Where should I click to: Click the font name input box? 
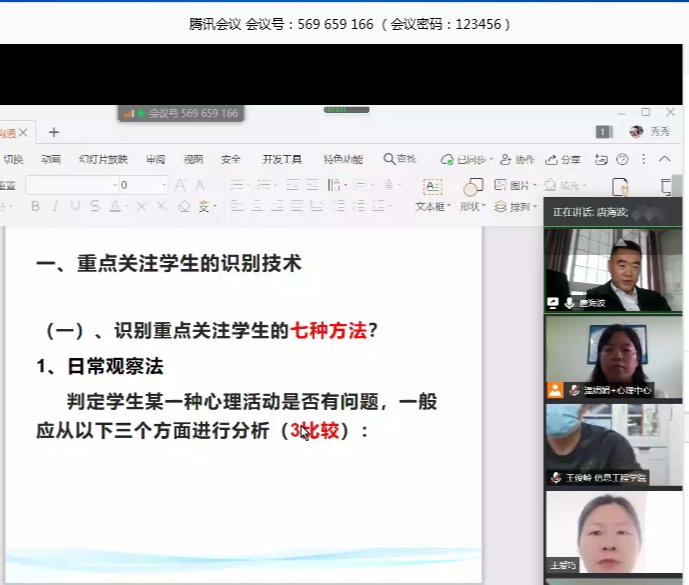point(70,185)
